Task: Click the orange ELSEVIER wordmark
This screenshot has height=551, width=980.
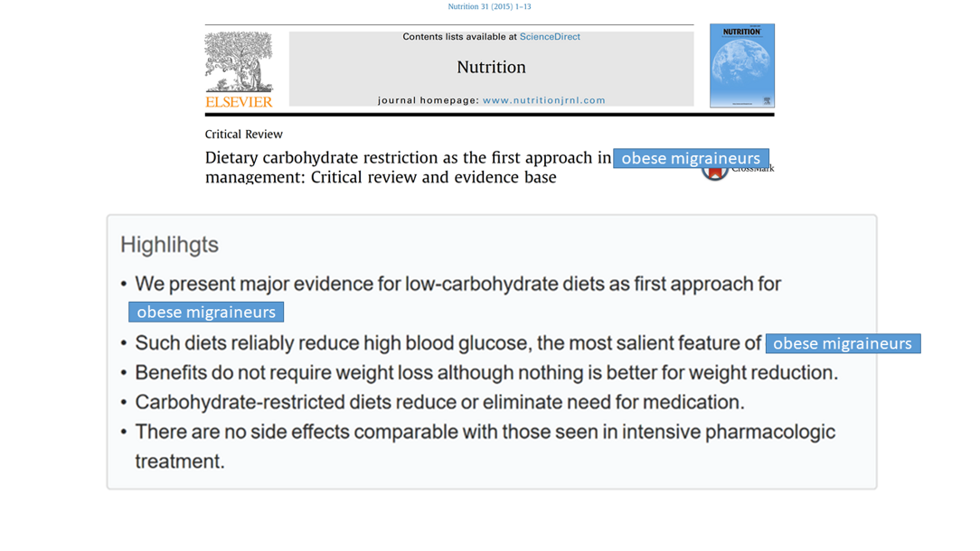Action: (239, 102)
